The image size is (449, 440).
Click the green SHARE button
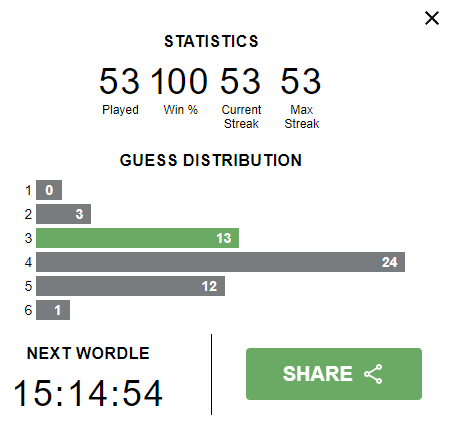(334, 374)
